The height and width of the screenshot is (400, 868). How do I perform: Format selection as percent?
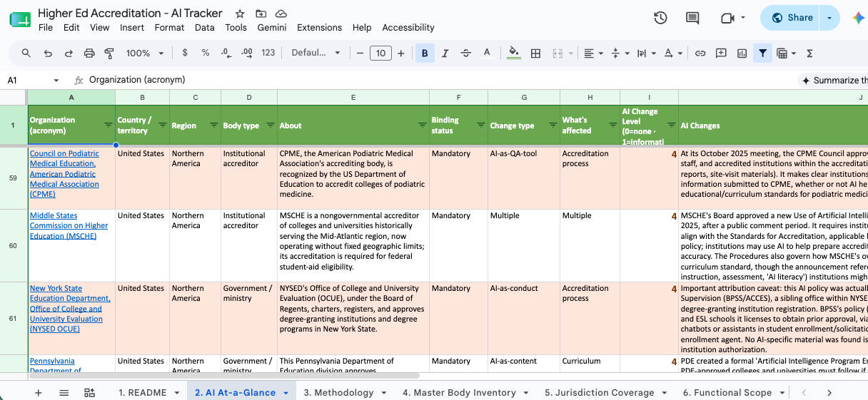[206, 53]
